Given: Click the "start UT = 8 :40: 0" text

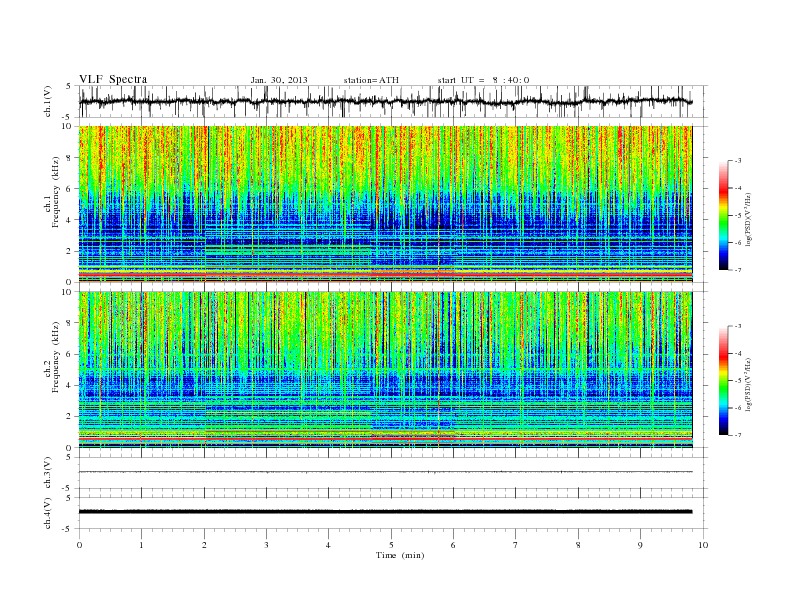Looking at the screenshot, I should click(x=483, y=80).
